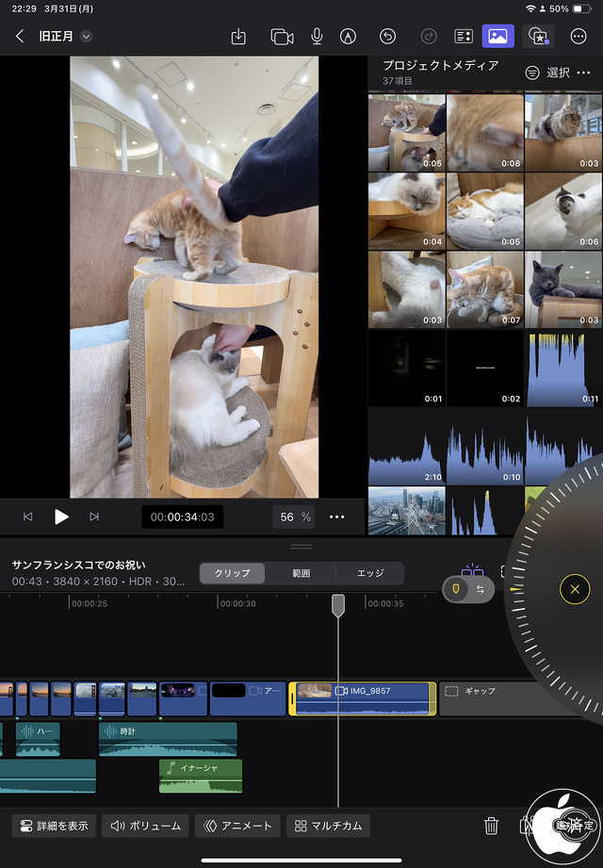
Task: Open the Live Drawing pen tool
Action: point(349,37)
